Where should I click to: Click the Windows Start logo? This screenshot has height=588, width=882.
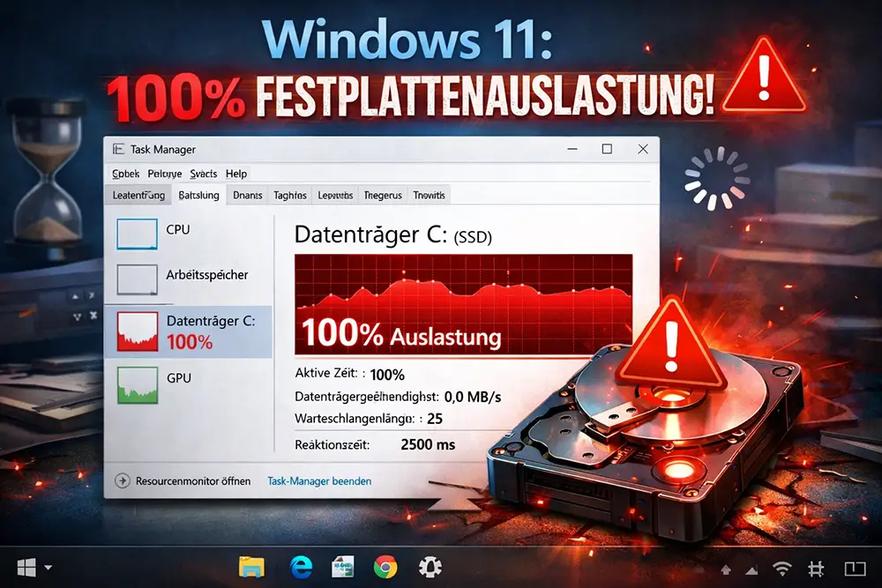(26, 567)
